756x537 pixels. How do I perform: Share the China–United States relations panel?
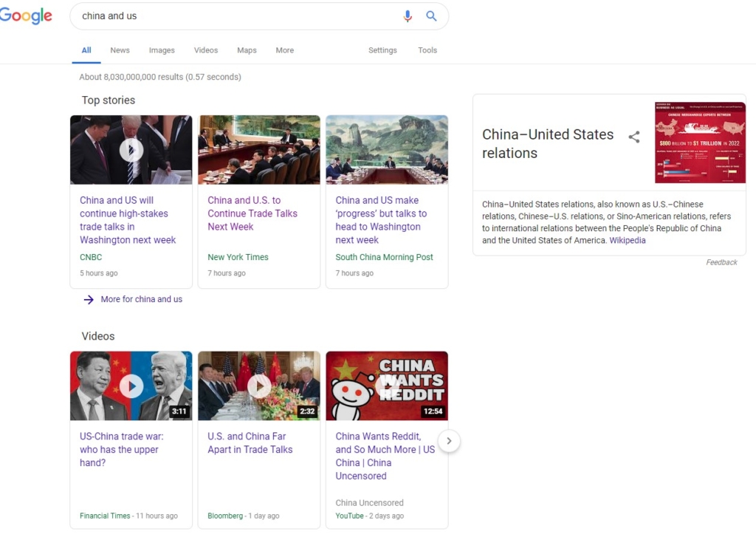[x=634, y=137]
